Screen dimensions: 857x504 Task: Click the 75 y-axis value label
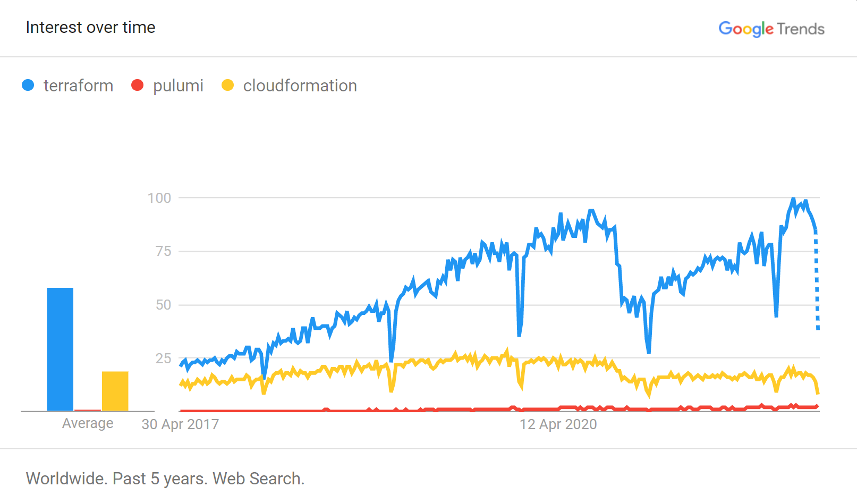(163, 251)
